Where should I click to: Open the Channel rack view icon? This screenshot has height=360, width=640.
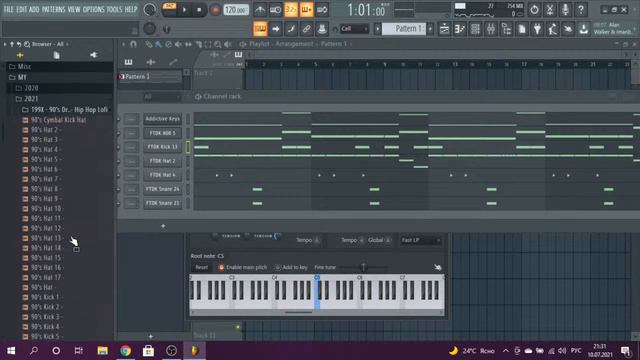[x=475, y=29]
